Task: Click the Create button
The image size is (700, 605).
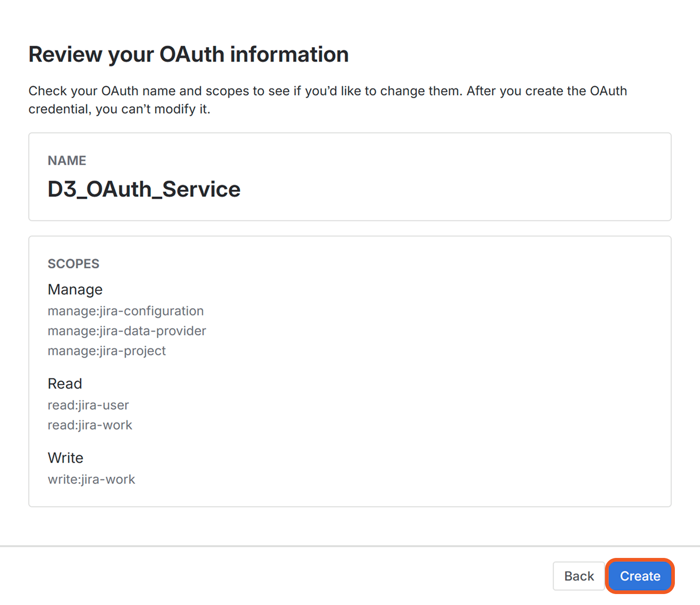Action: coord(640,576)
